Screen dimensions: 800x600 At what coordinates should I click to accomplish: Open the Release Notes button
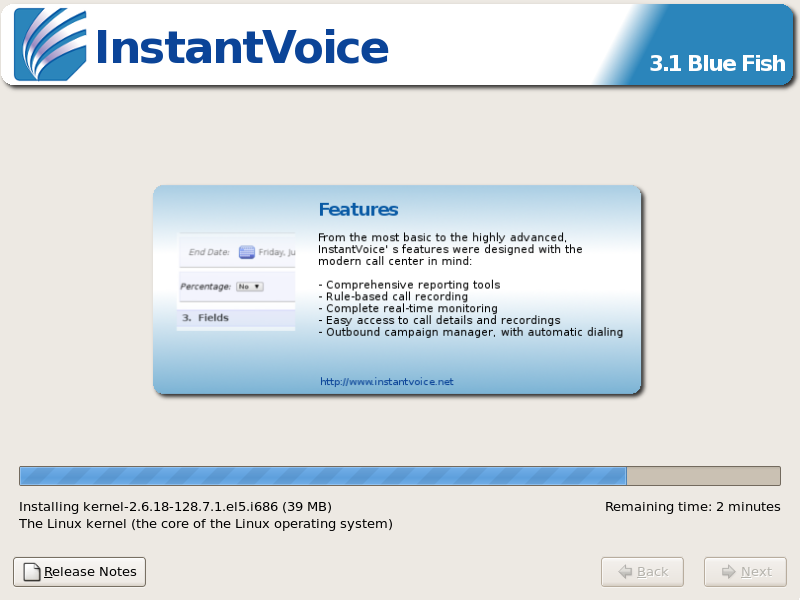point(79,572)
